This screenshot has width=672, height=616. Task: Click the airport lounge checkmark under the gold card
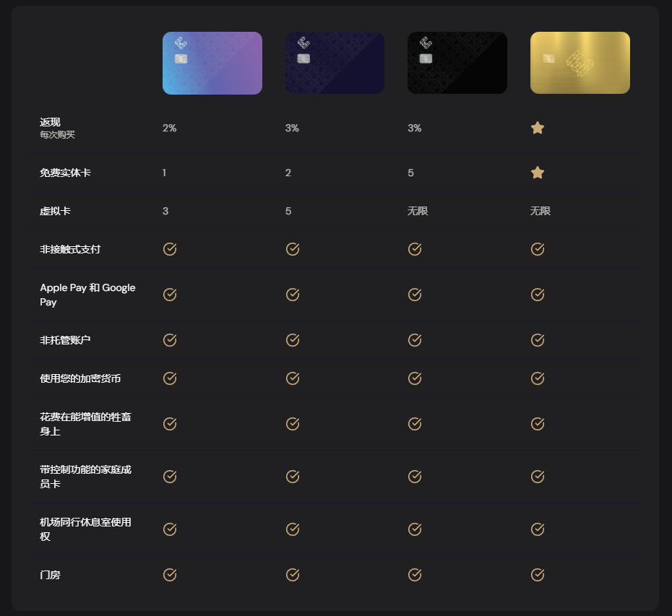point(538,529)
